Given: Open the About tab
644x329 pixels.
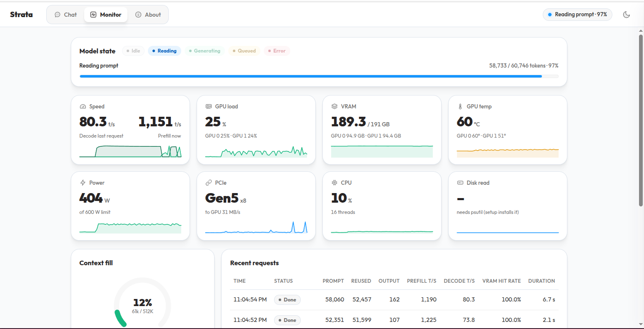Looking at the screenshot, I should point(148,15).
